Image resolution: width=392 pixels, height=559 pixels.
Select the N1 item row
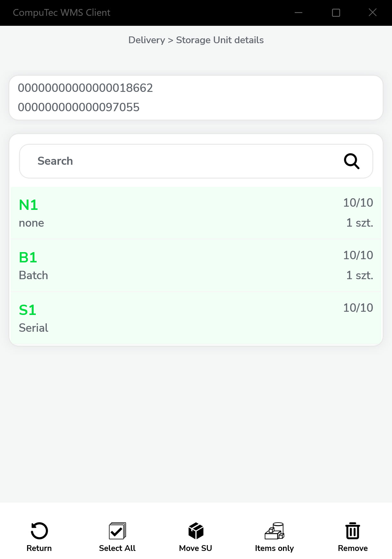point(196,213)
